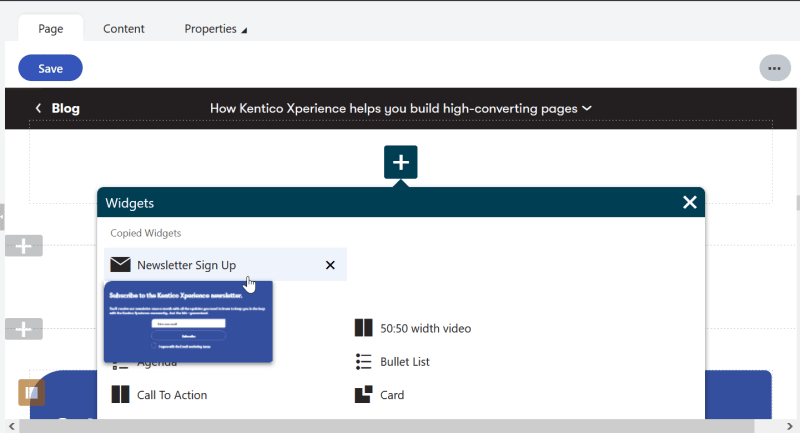Go back to Blog using the arrow
The image size is (800, 433).
pos(38,108)
